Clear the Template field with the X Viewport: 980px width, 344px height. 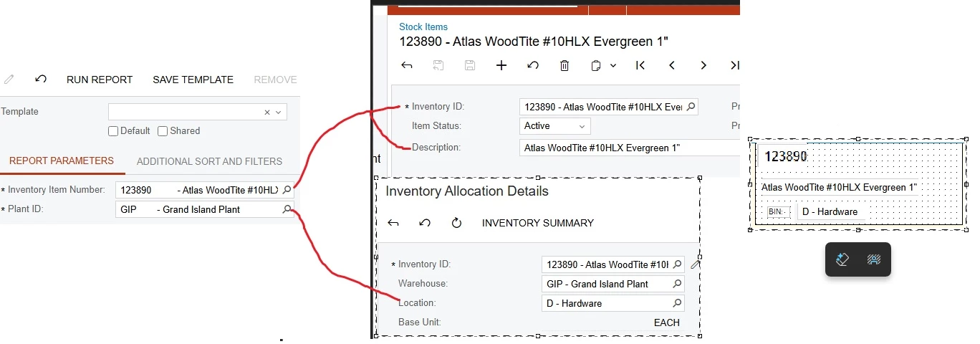[x=267, y=113]
